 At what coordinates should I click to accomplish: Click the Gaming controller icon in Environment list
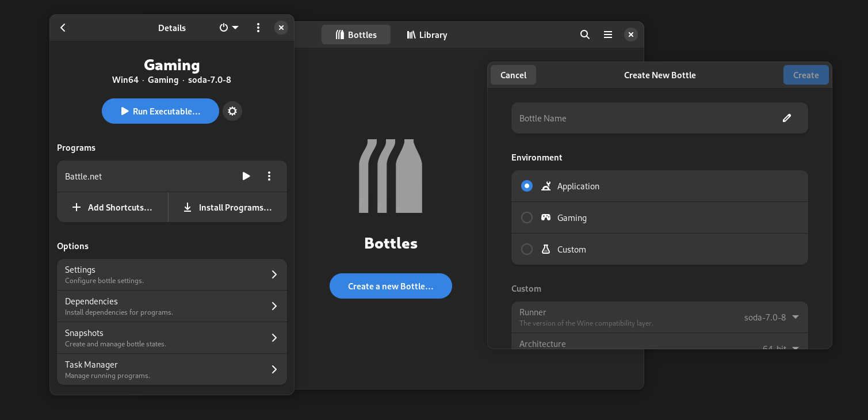coord(546,217)
